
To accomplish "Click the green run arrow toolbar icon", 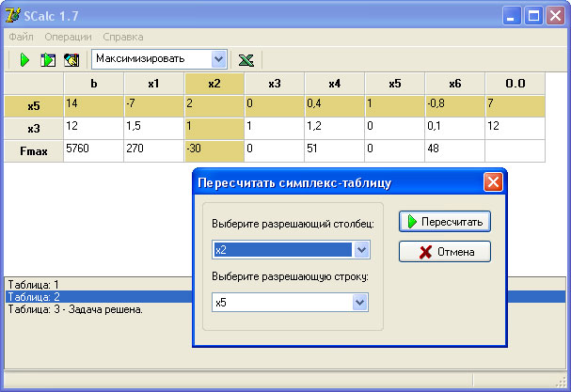I will 24,60.
